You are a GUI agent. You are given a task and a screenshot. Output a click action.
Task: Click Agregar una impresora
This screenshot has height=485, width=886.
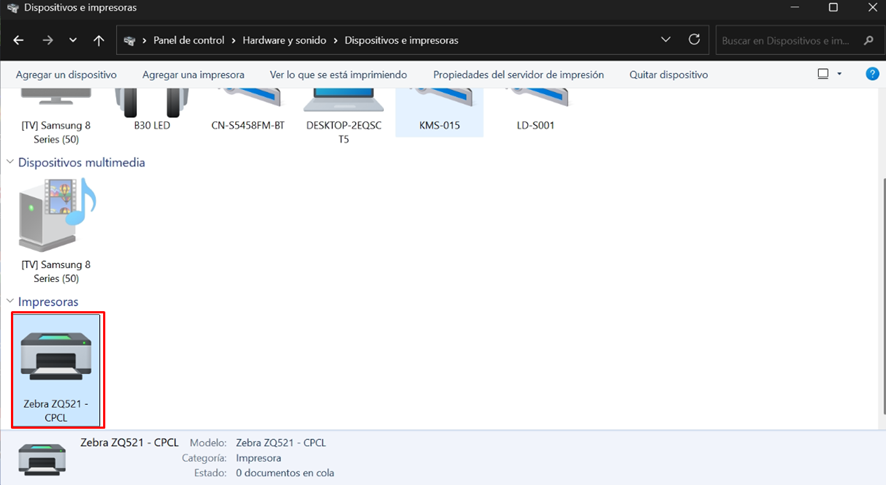point(193,75)
